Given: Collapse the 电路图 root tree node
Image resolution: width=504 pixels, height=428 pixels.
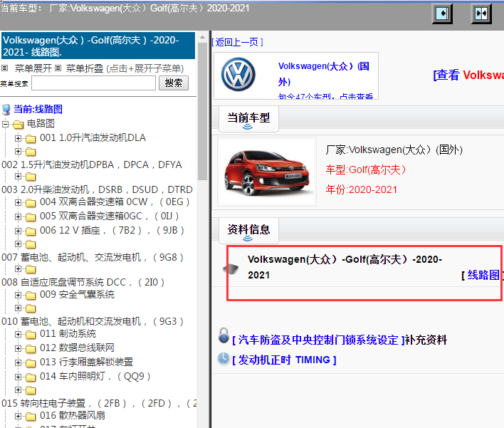Looking at the screenshot, I should [5, 124].
